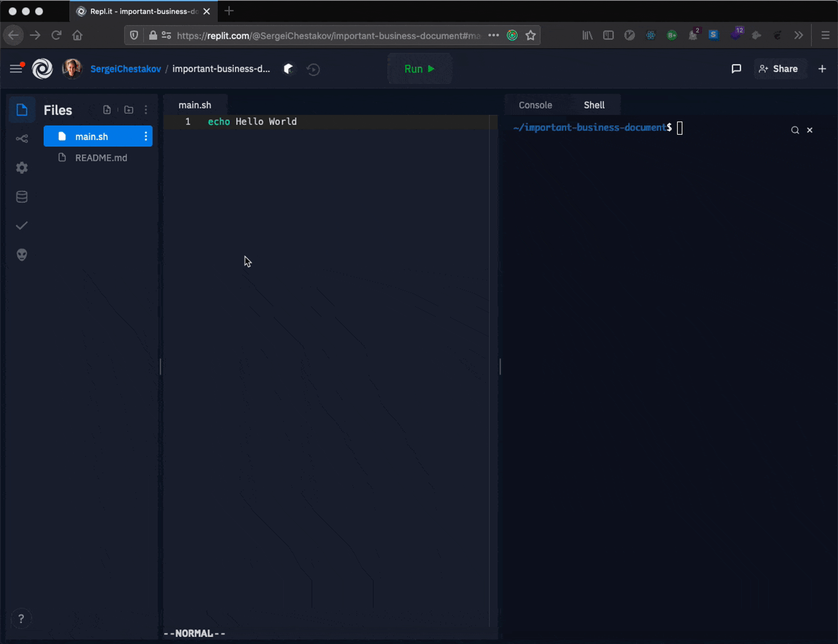Click the Share button
This screenshot has width=838, height=644.
pyautogui.click(x=779, y=69)
